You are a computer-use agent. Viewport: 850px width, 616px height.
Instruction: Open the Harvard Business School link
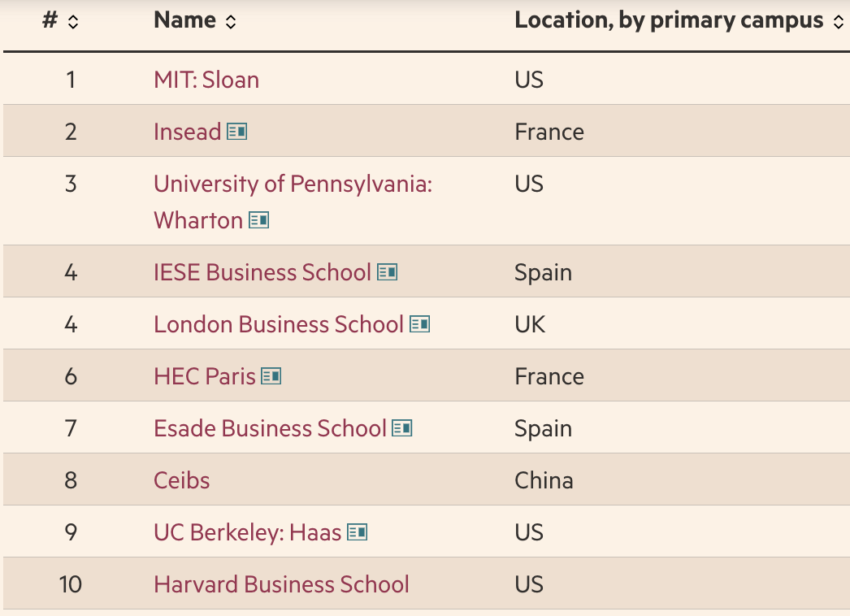(281, 584)
